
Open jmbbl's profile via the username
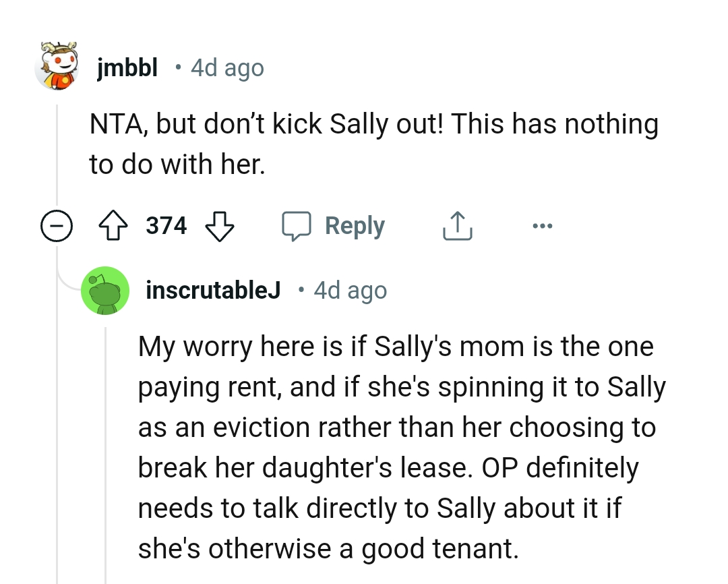(x=127, y=67)
